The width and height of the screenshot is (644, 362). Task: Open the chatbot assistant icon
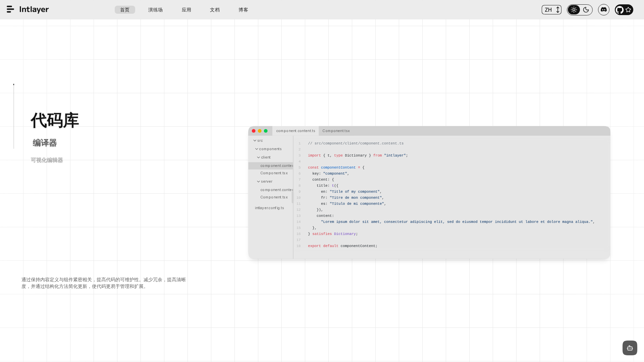[x=630, y=348]
